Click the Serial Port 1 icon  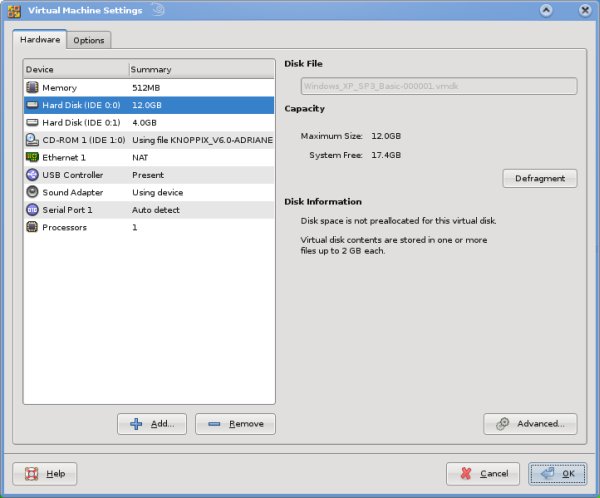coord(32,209)
